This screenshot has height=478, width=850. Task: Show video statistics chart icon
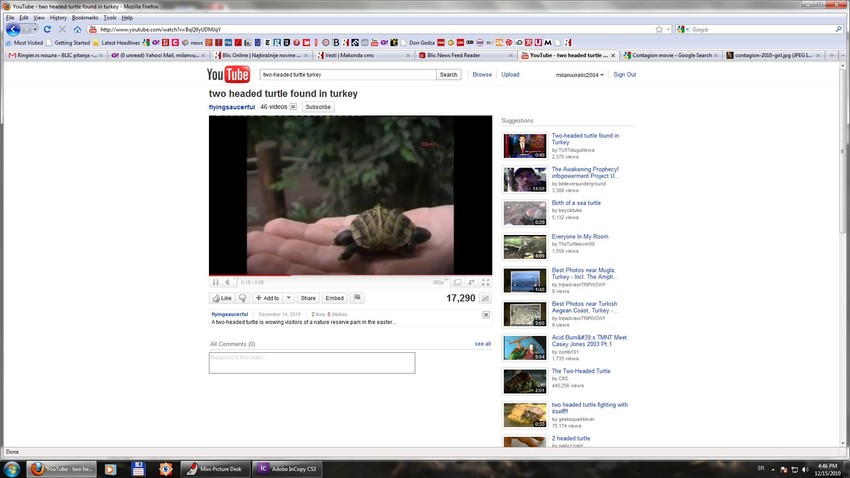485,298
